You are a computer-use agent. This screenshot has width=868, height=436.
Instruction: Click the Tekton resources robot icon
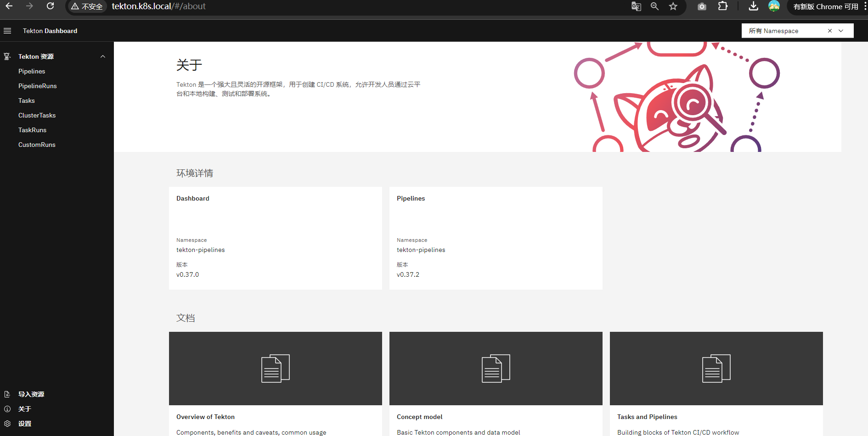pos(7,56)
